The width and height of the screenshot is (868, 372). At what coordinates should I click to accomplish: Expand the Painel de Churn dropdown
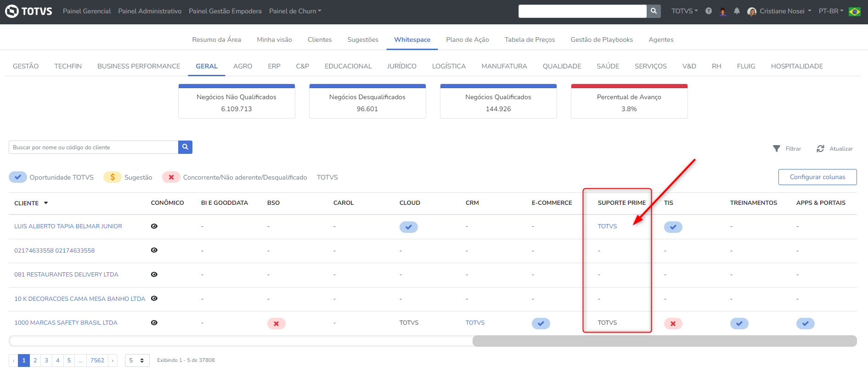(x=295, y=11)
